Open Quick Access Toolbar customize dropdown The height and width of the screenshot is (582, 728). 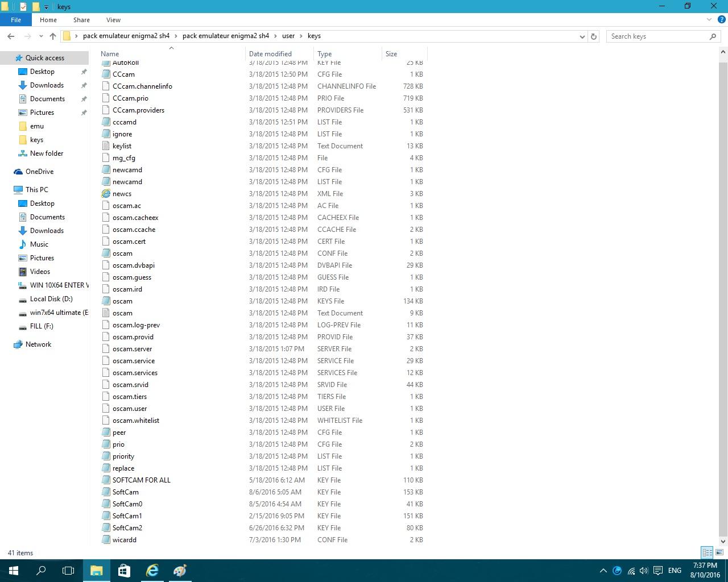coord(47,7)
